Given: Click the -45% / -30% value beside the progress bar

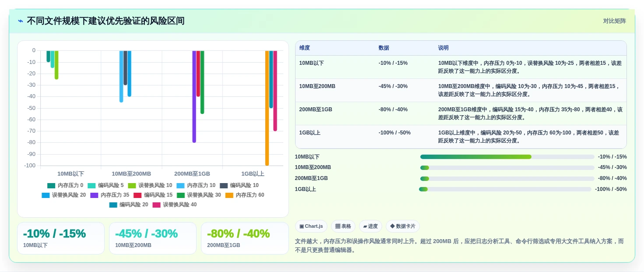Looking at the screenshot, I should point(612,167).
